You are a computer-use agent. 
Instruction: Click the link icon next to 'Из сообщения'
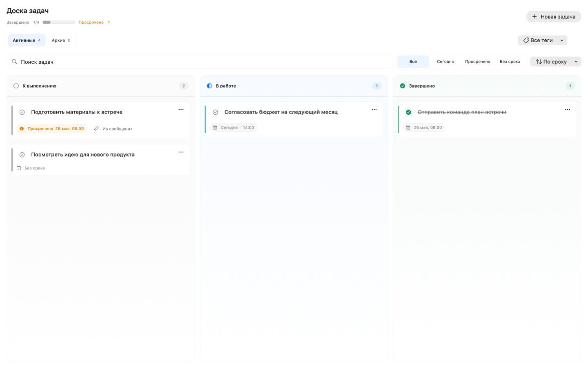tap(96, 128)
